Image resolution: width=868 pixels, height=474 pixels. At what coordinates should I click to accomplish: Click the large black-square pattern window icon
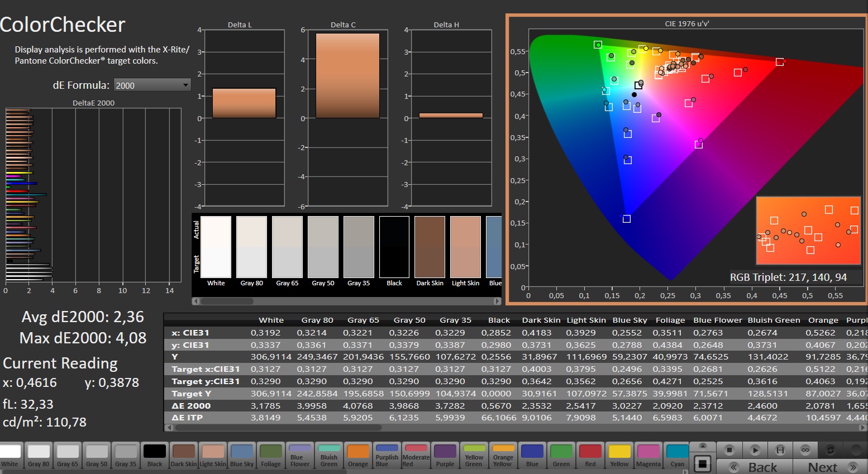tap(703, 463)
